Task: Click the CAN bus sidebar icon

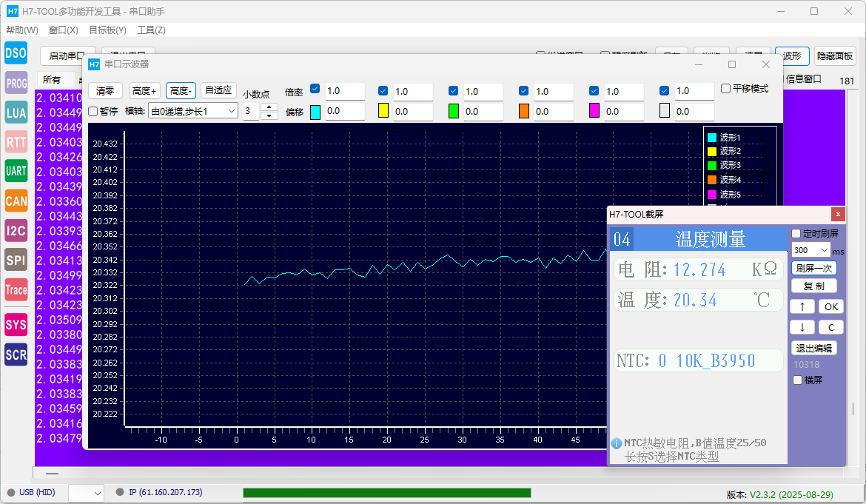Action: (16, 201)
